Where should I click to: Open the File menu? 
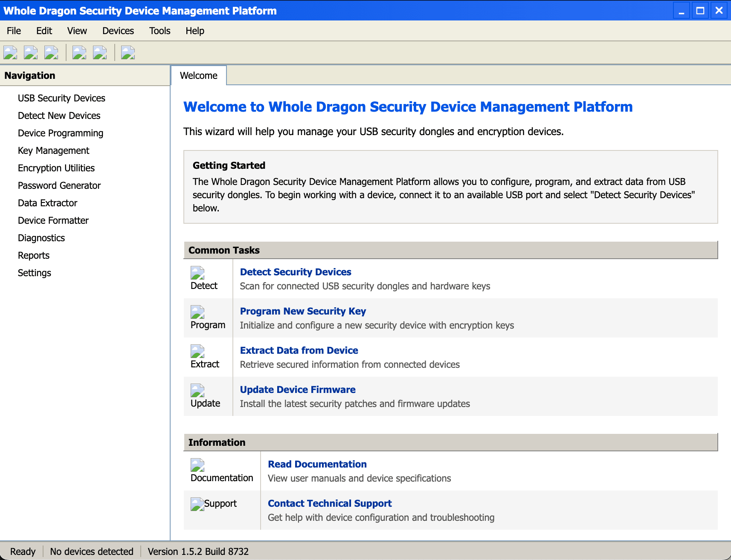[x=14, y=31]
